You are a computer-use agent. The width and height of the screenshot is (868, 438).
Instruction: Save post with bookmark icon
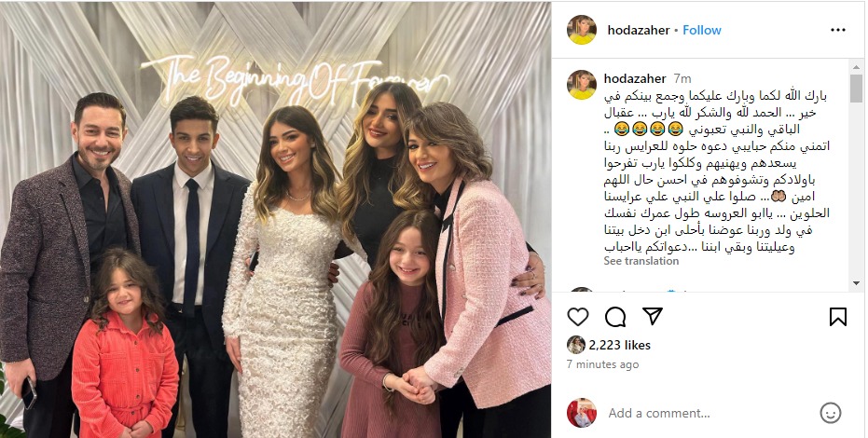tap(838, 317)
